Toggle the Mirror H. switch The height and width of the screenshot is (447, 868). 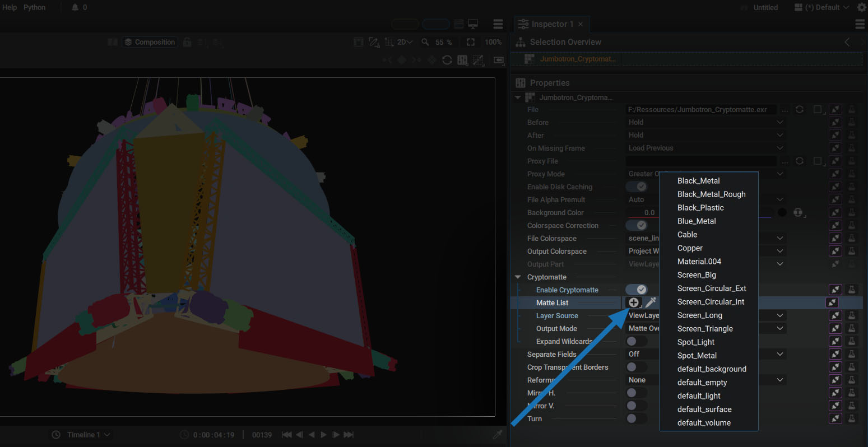click(637, 393)
